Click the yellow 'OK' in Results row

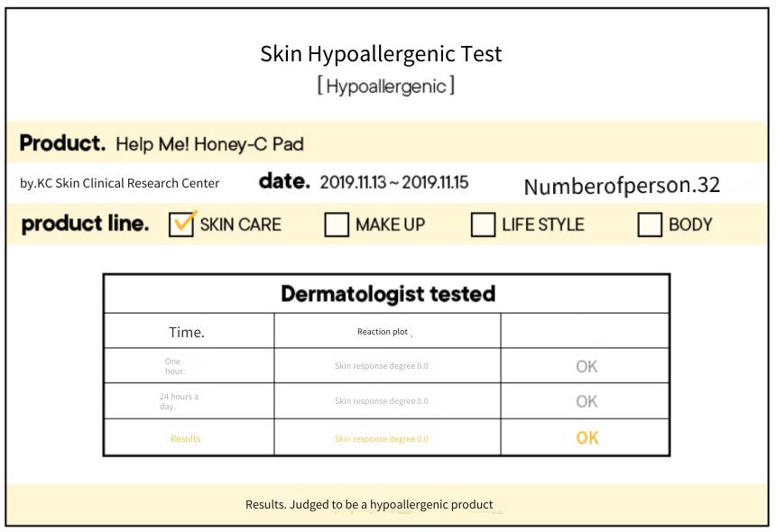(x=587, y=438)
